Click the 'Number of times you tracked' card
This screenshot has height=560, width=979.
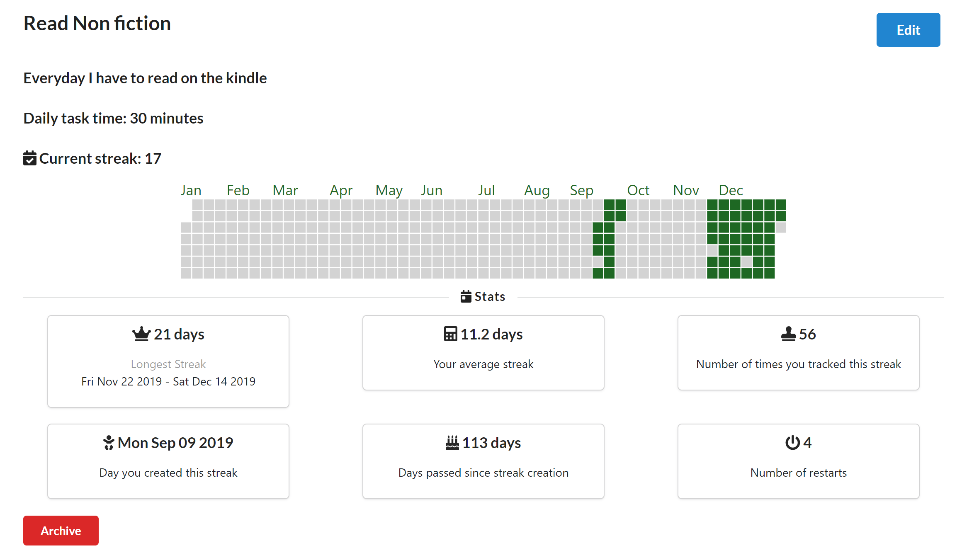(x=798, y=353)
